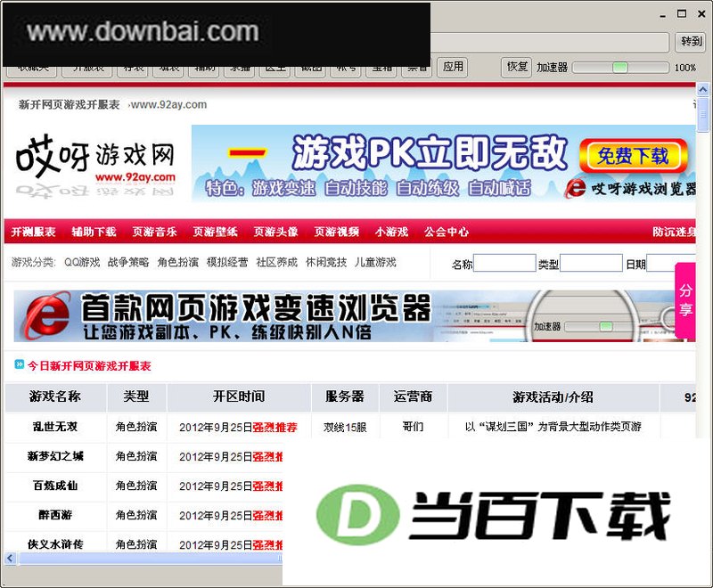Filter by 社区养成 category
The image size is (713, 588).
[x=276, y=262]
